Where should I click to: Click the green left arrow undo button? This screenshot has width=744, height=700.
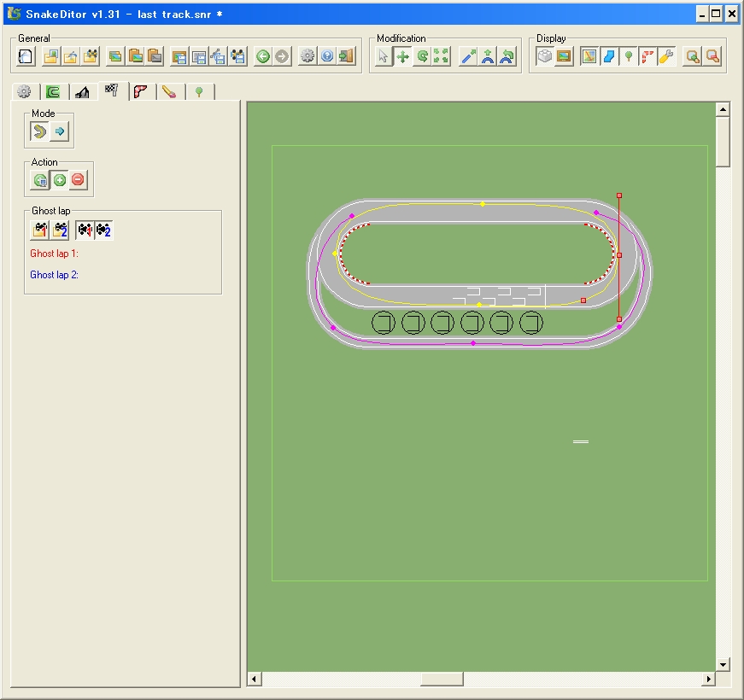[263, 56]
